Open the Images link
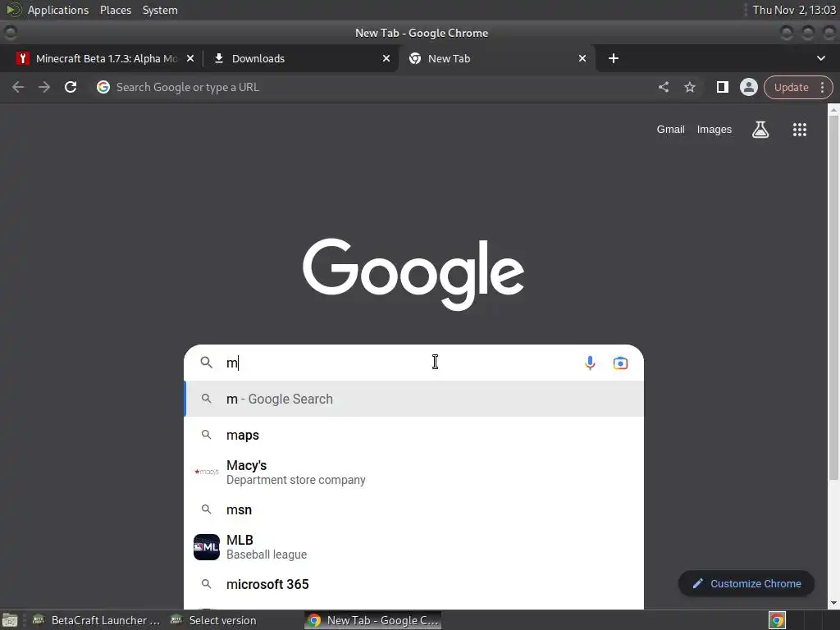Screen dimensions: 840x630 tap(714, 130)
